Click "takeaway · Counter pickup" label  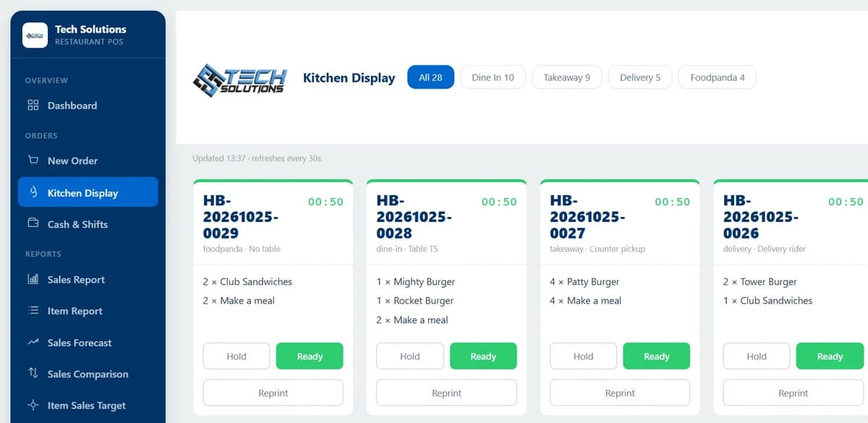(x=597, y=249)
